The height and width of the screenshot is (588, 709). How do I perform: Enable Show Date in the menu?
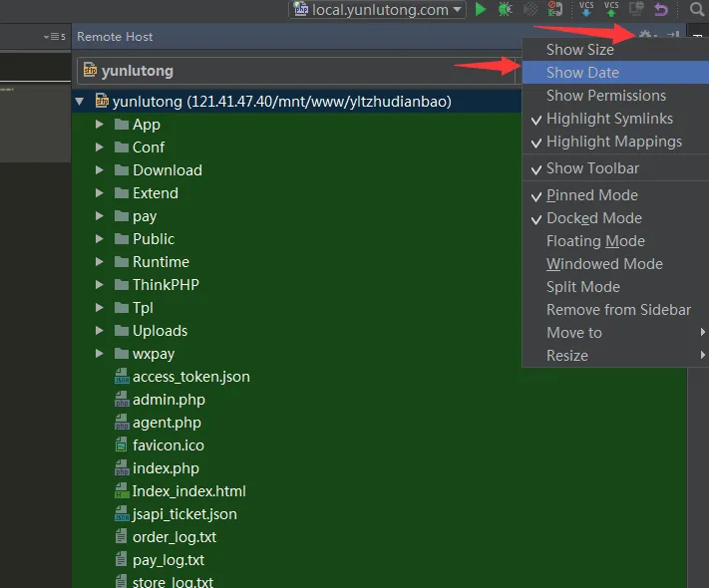615,73
